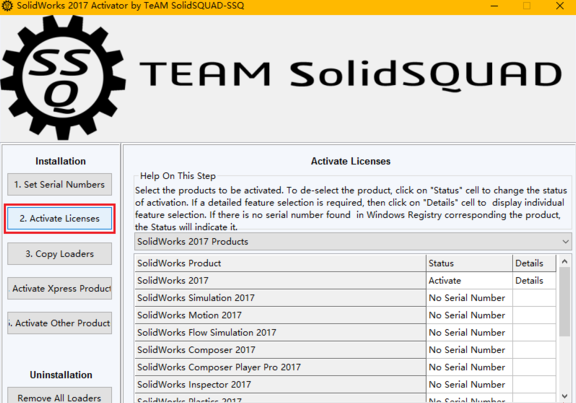Select the SolidWorks Composer Player Pro 2017 row
The height and width of the screenshot is (403, 576).
(280, 367)
